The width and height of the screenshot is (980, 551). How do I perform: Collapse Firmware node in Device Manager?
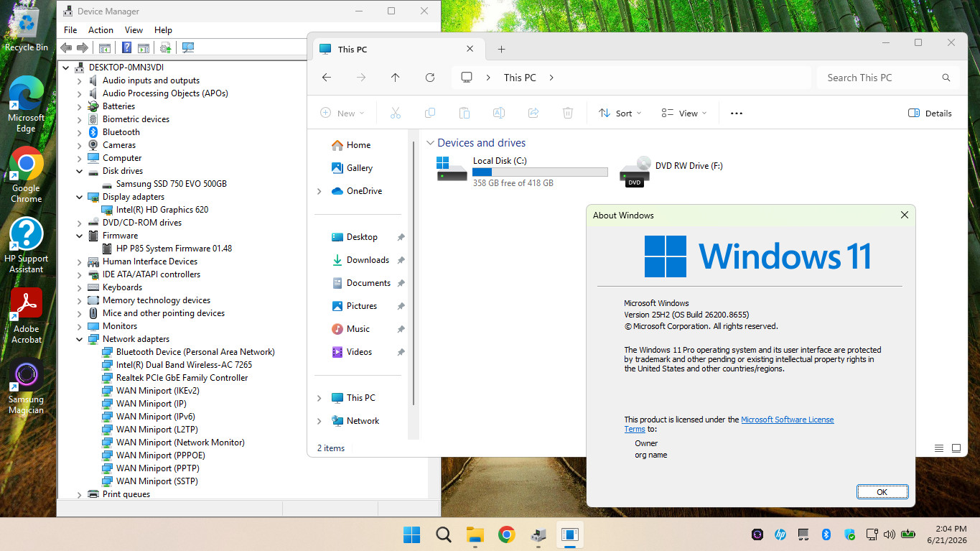click(x=80, y=236)
